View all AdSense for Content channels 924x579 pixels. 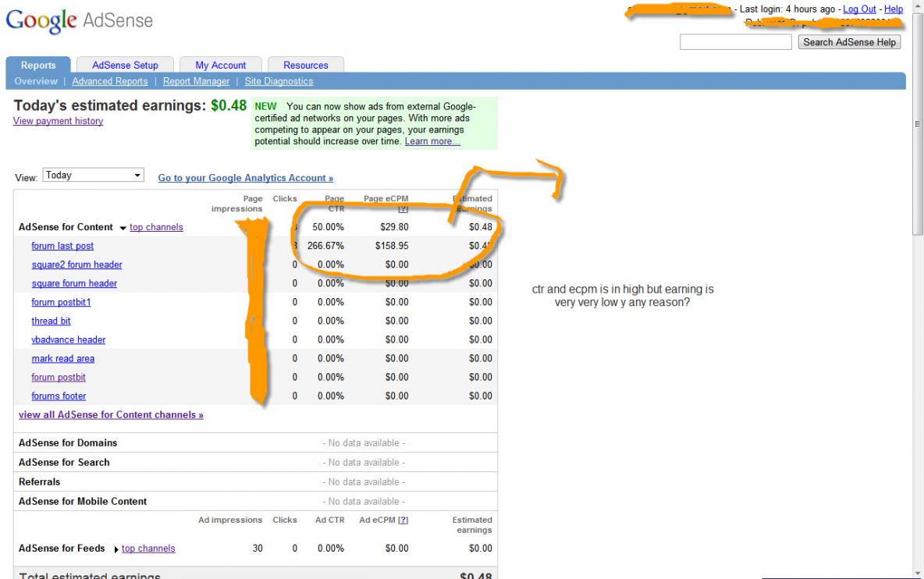point(111,414)
